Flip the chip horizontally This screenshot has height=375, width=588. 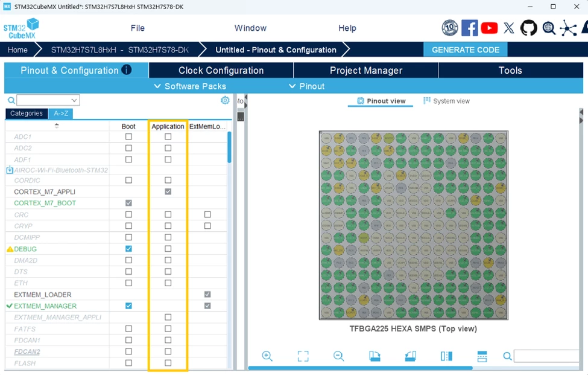pyautogui.click(x=446, y=356)
